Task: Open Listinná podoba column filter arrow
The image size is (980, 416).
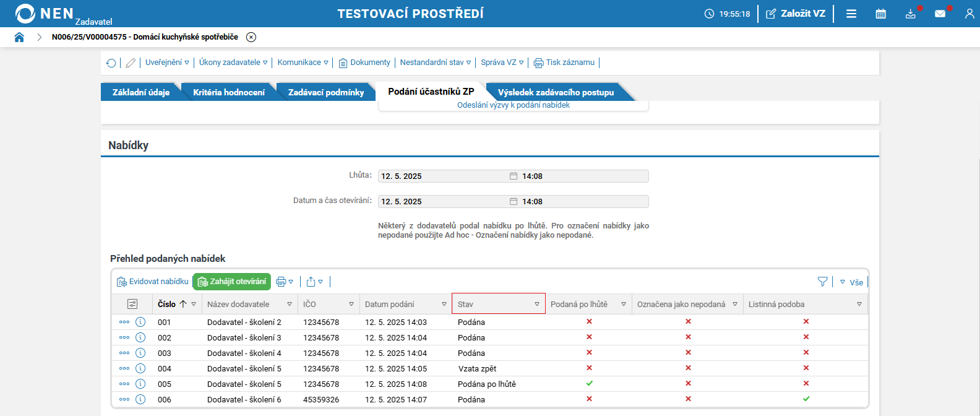Action: click(x=859, y=304)
